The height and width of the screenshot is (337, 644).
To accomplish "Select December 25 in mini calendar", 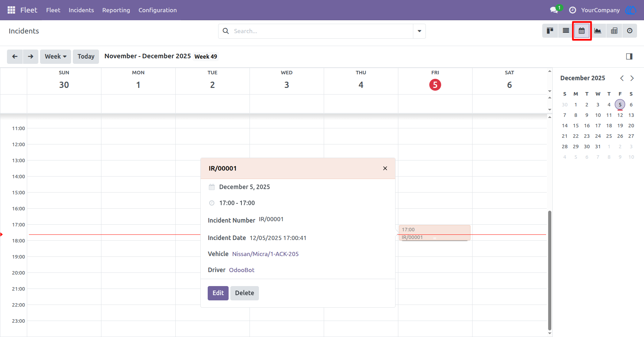I will pos(609,136).
